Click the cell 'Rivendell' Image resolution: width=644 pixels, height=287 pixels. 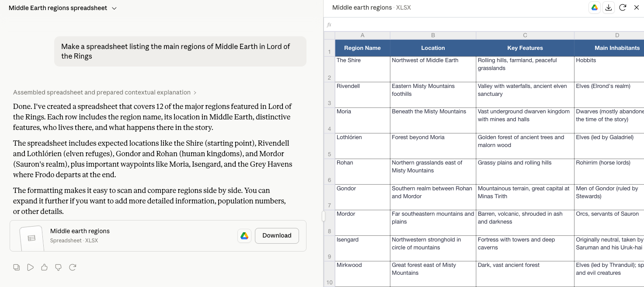tap(362, 95)
